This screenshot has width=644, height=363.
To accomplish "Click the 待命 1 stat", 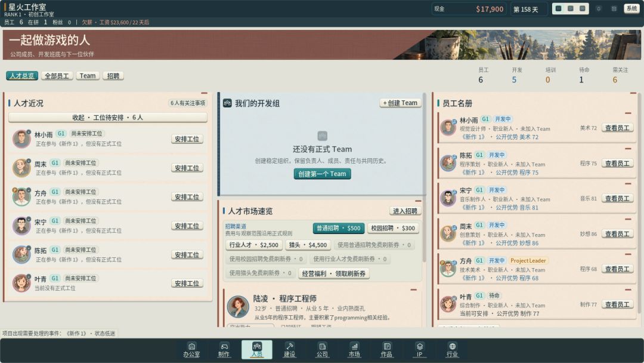I will click(584, 76).
